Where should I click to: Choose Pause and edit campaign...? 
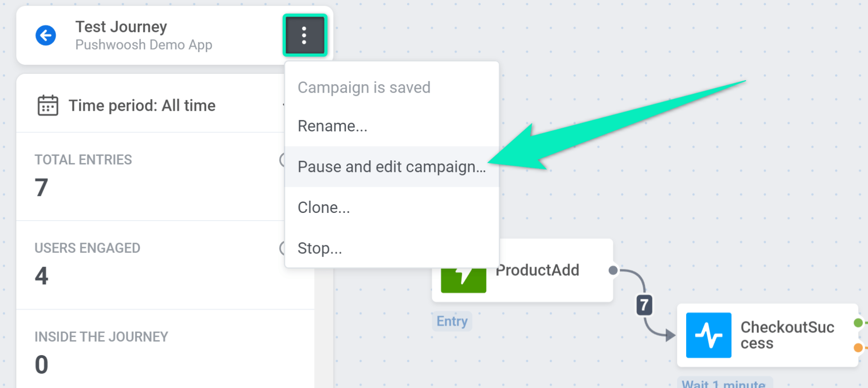pos(391,167)
